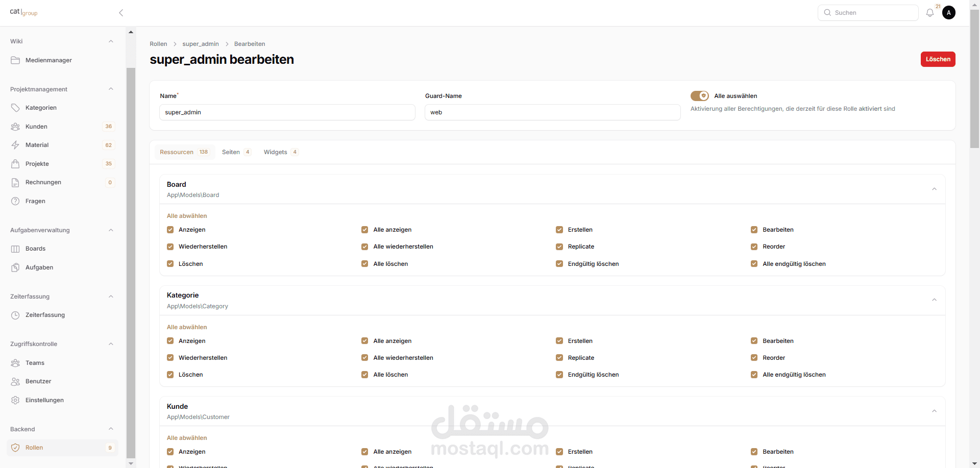Viewport: 980px width, 468px height.
Task: Click the Kunden people icon
Action: tap(15, 127)
